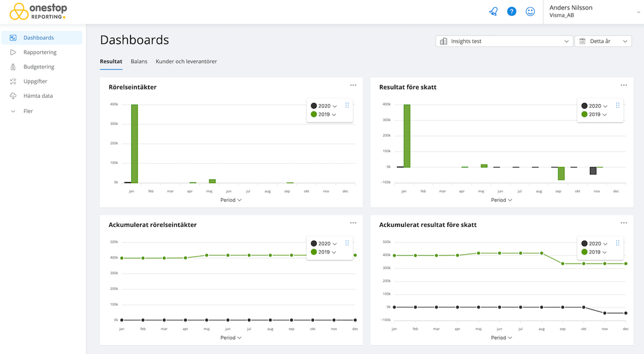Open the Detta år period dropdown
Viewport: 644px width, 354px height.
603,41
